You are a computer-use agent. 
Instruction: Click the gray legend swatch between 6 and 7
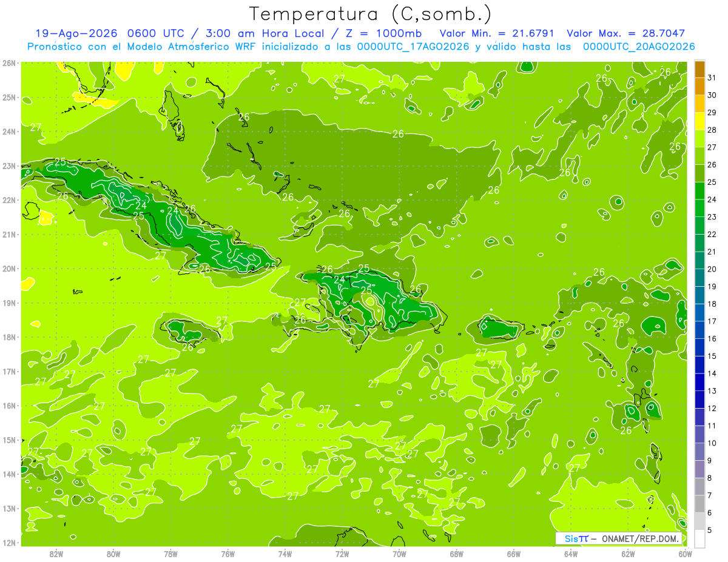pos(699,504)
